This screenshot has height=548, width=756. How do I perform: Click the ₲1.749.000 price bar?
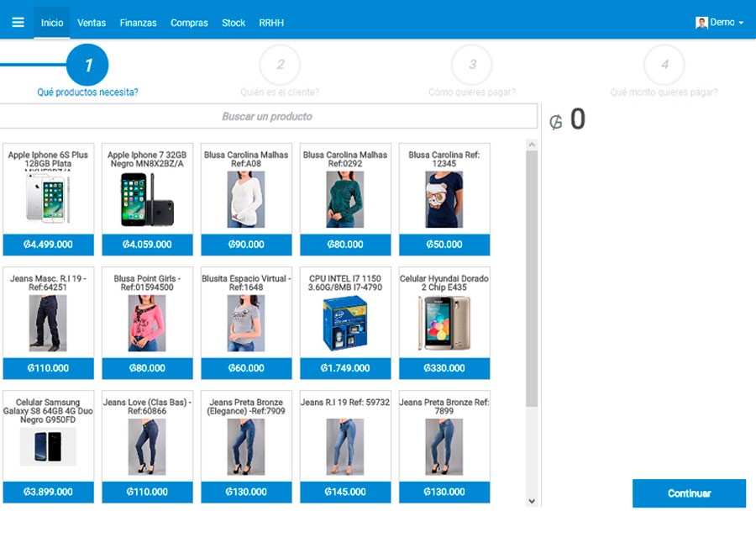(x=345, y=368)
